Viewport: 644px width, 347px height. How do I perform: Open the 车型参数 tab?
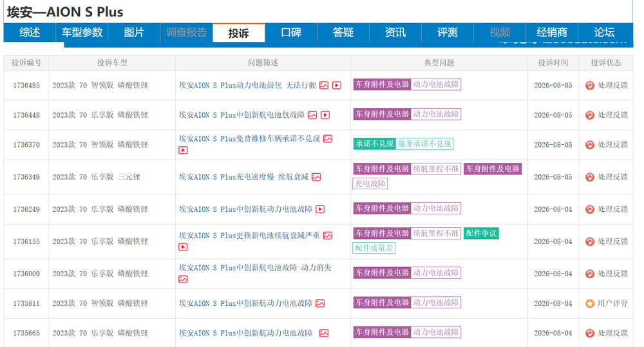(82, 32)
